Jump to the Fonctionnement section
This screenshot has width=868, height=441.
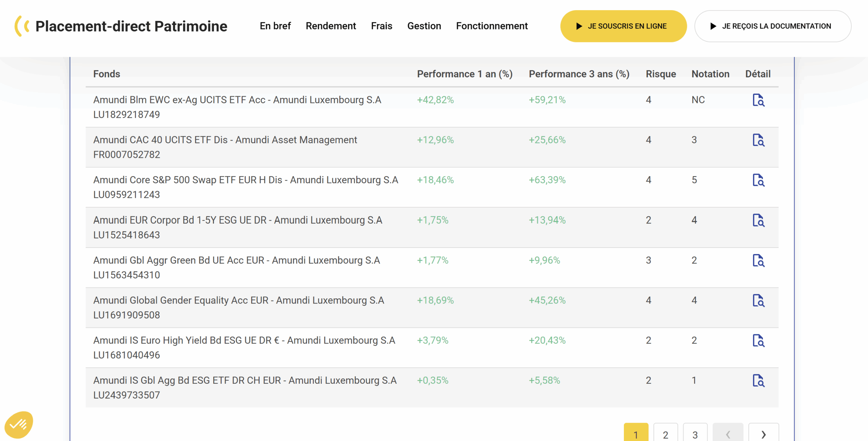492,26
